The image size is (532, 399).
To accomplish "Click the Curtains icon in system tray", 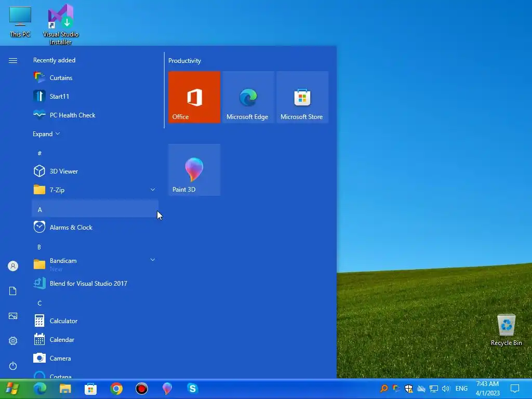I will coord(396,388).
